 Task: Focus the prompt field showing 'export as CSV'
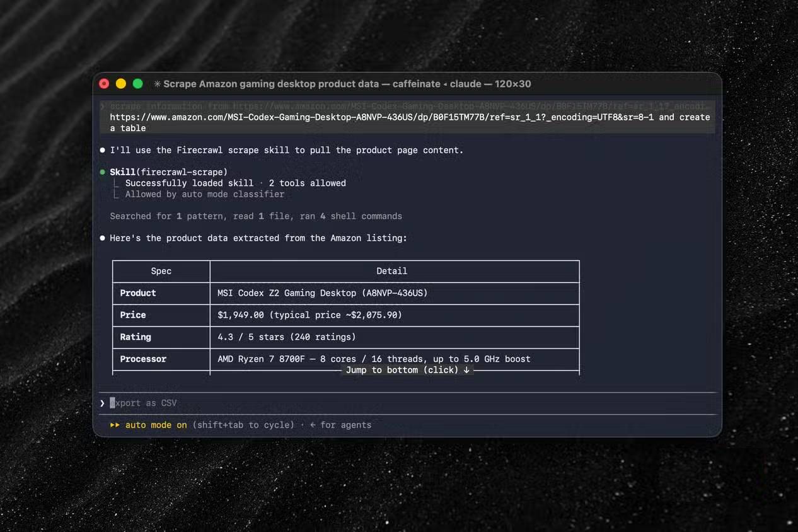tap(408, 403)
